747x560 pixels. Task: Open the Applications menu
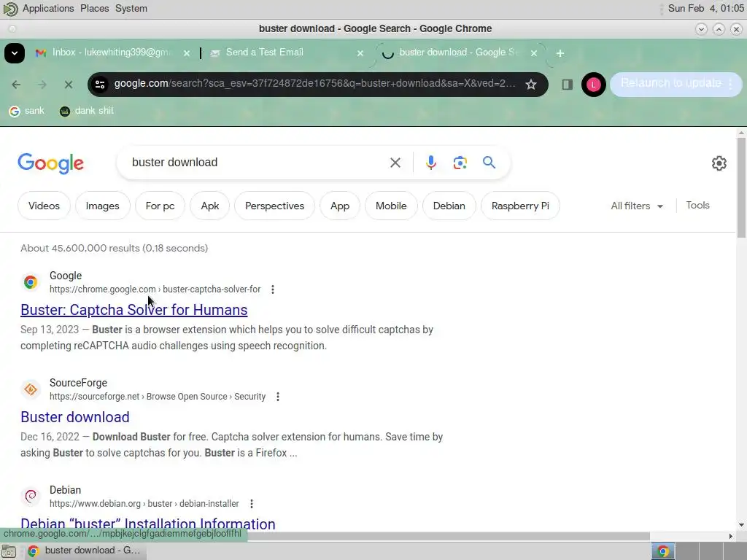[48, 9]
